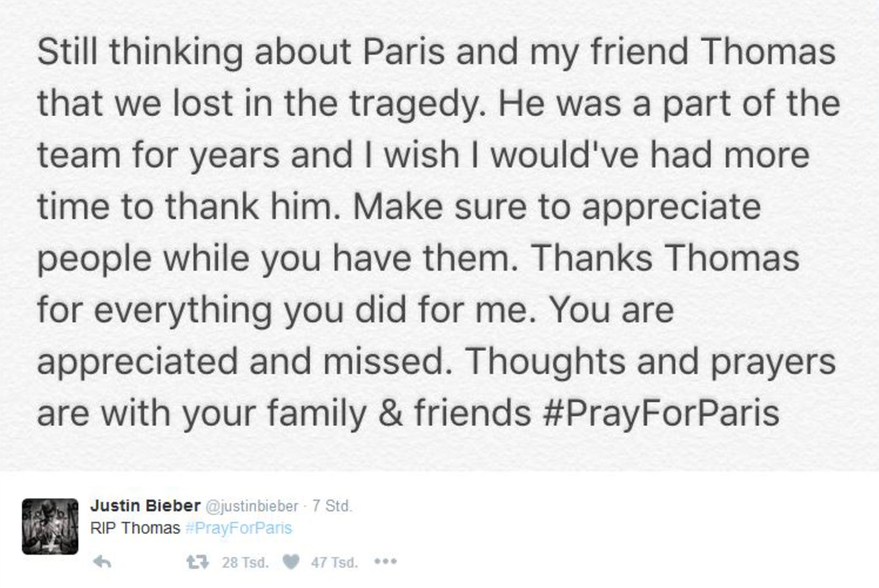Click the @justinbieber handle
This screenshot has height=588, width=879.
(252, 507)
